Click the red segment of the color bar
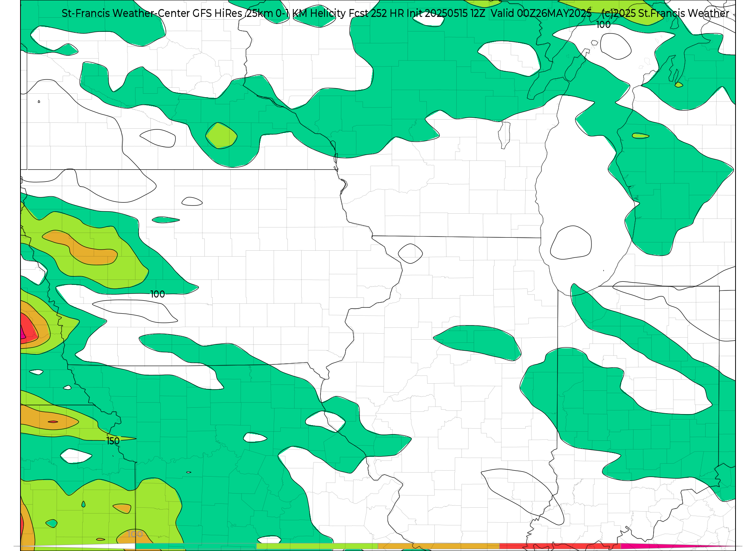 [560, 546]
